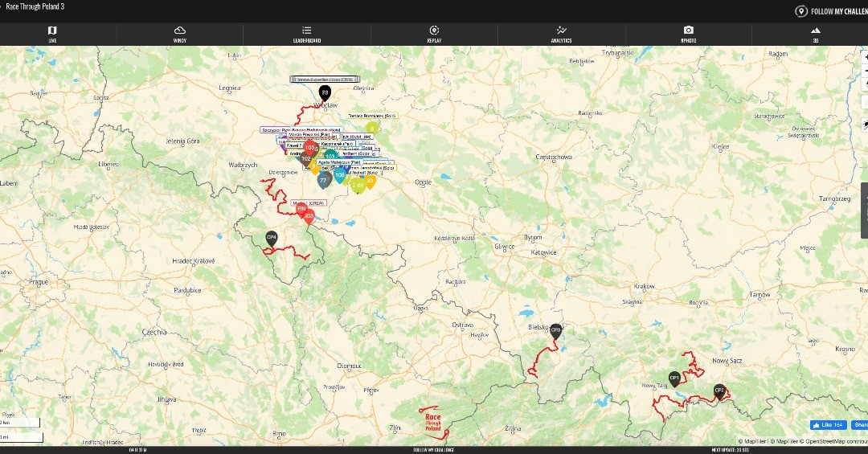Select the teal rider marker 103
Screen dimensions: 868x454
coord(330,157)
